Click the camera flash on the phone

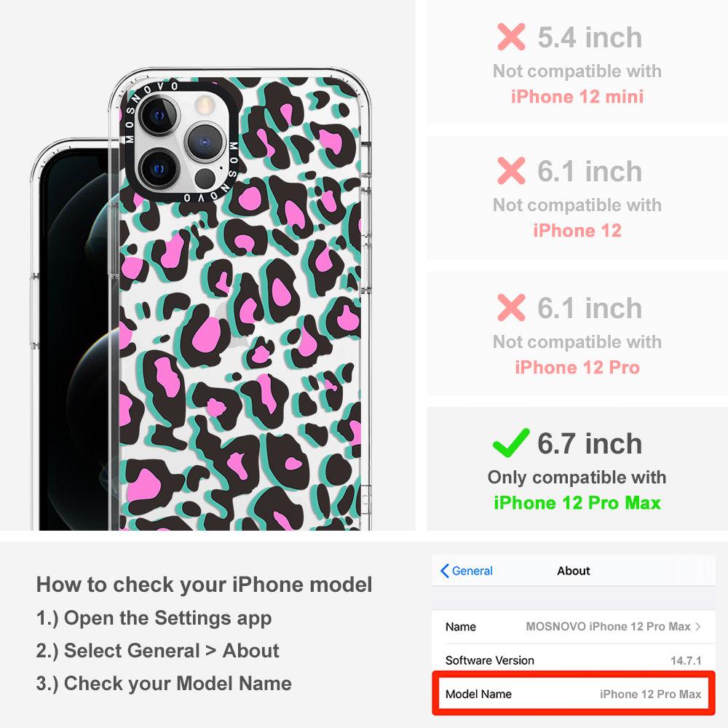tap(205, 106)
